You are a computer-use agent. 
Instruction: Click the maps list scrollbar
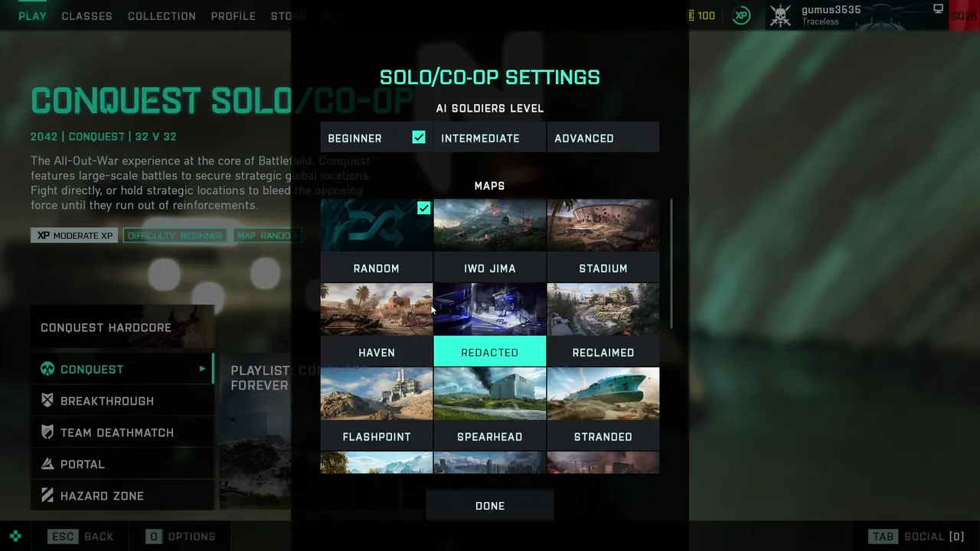(x=671, y=264)
